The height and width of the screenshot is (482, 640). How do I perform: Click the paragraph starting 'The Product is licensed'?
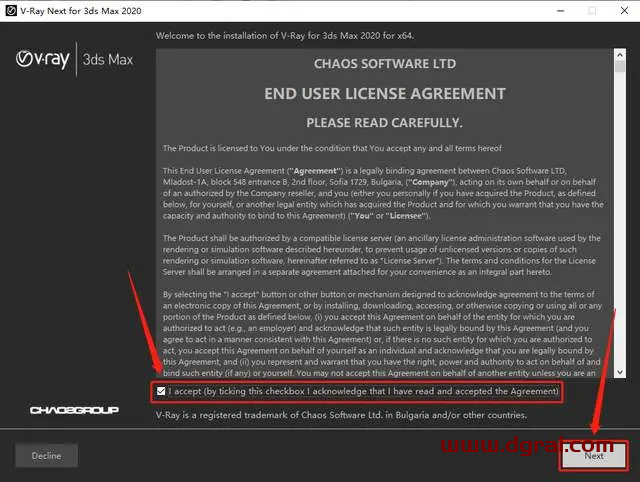[x=332, y=148]
